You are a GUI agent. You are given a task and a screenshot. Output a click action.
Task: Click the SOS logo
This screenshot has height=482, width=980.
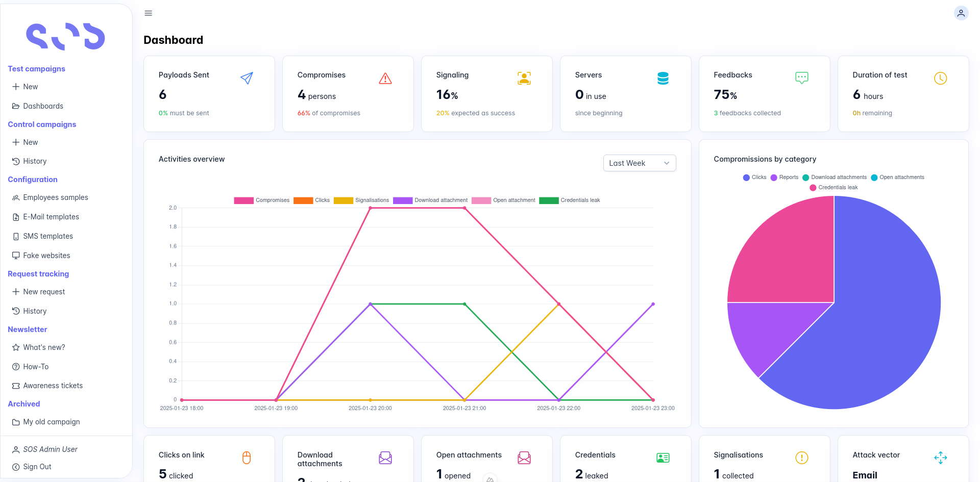click(65, 37)
